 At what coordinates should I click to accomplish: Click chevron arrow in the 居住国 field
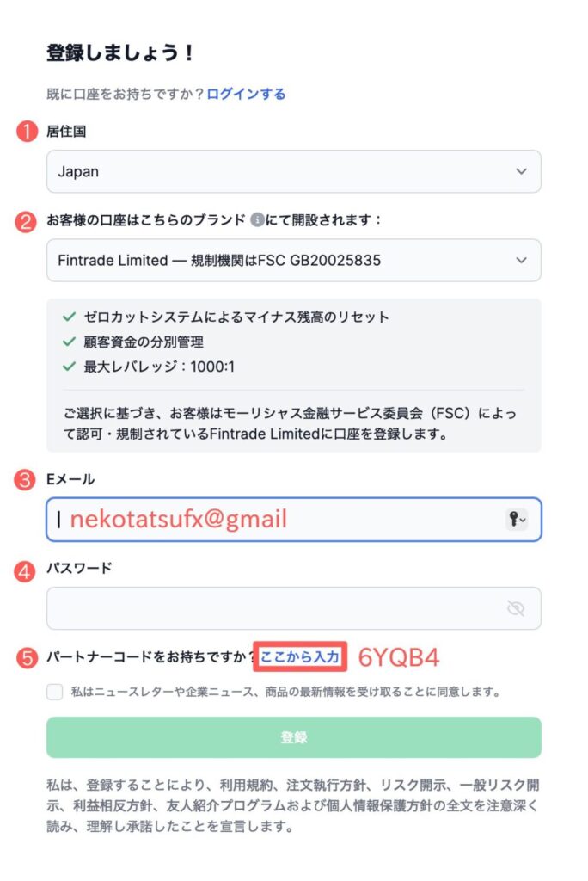pos(522,171)
